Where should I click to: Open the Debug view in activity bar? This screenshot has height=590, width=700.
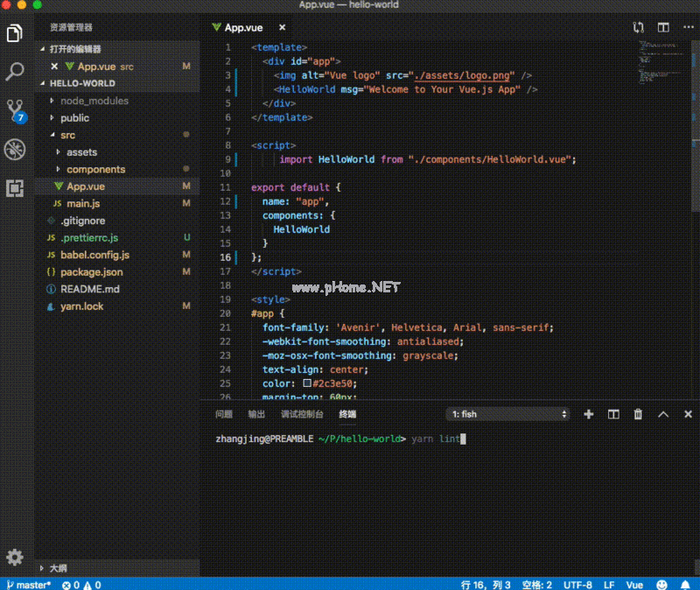point(15,150)
